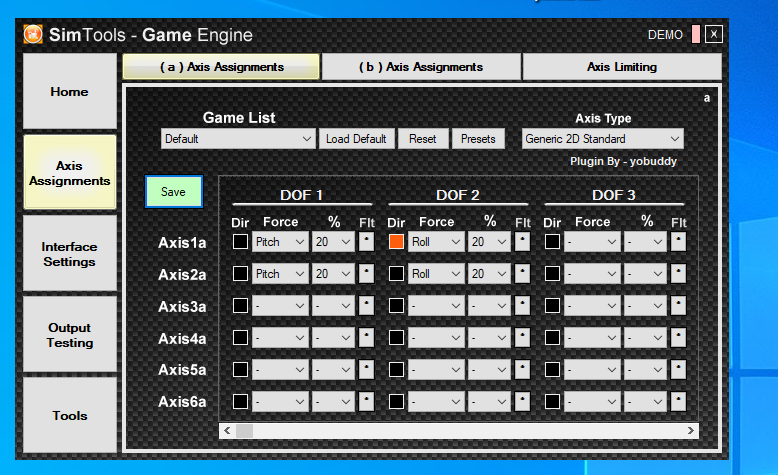778x475 pixels.
Task: Toggle Axis4a DOF 2 Dir box
Action: click(396, 338)
